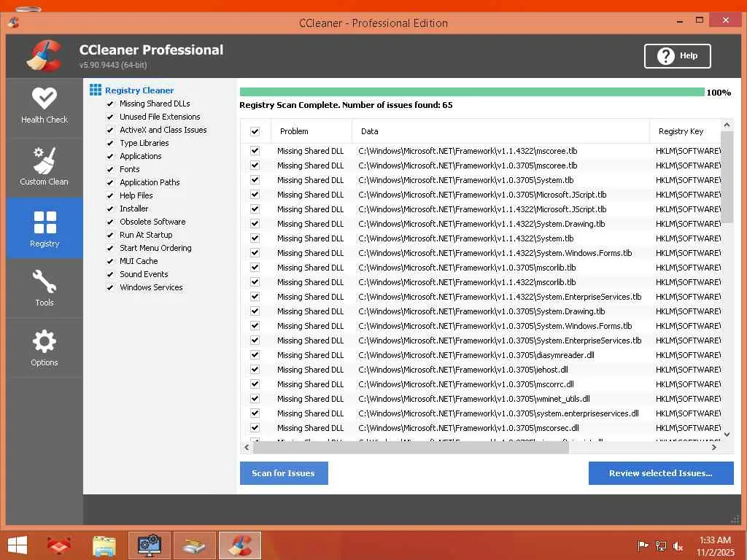Open the Windows Start button
This screenshot has width=747, height=560.
coord(18,545)
